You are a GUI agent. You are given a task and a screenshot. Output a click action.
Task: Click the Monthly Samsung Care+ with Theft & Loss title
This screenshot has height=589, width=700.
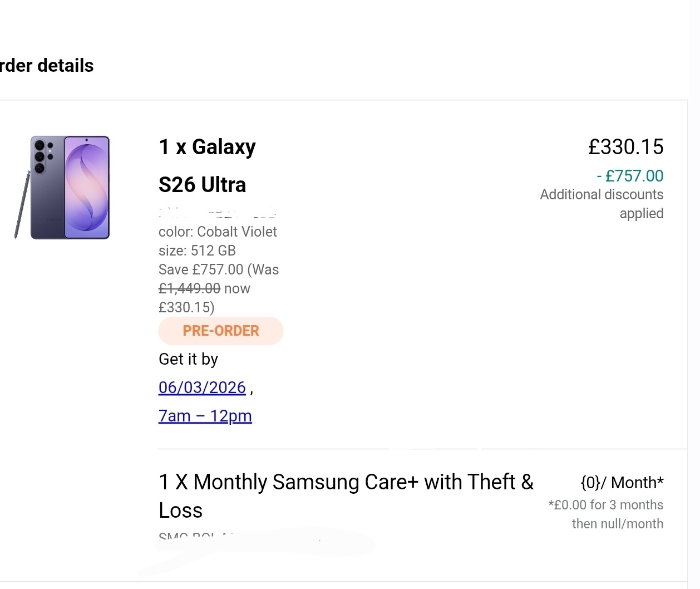click(x=346, y=483)
